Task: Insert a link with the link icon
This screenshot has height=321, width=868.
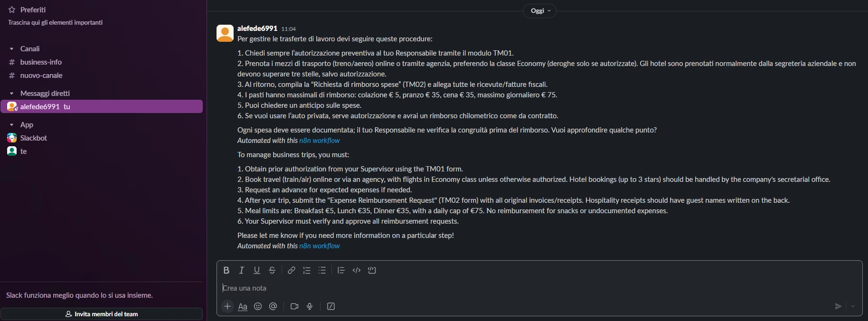Action: (292, 270)
